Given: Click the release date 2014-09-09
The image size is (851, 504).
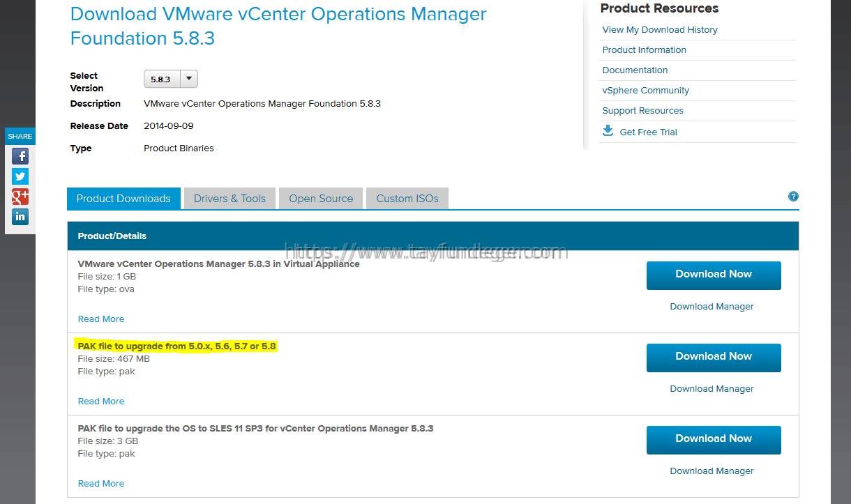Looking at the screenshot, I should pos(169,126).
